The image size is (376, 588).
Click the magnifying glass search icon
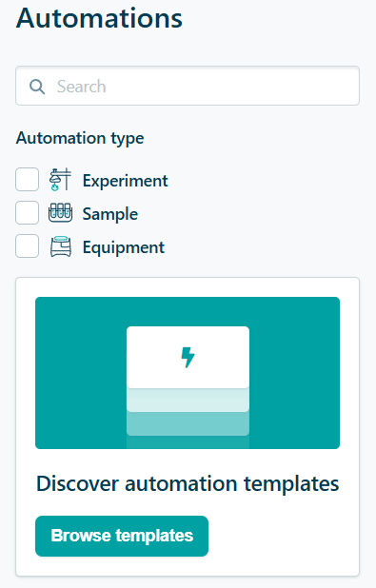(37, 87)
